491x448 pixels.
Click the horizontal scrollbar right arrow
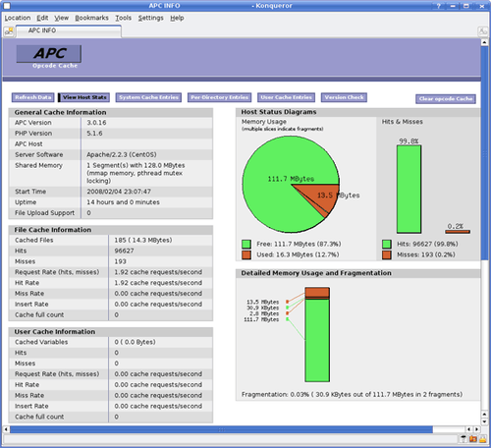pos(477,429)
